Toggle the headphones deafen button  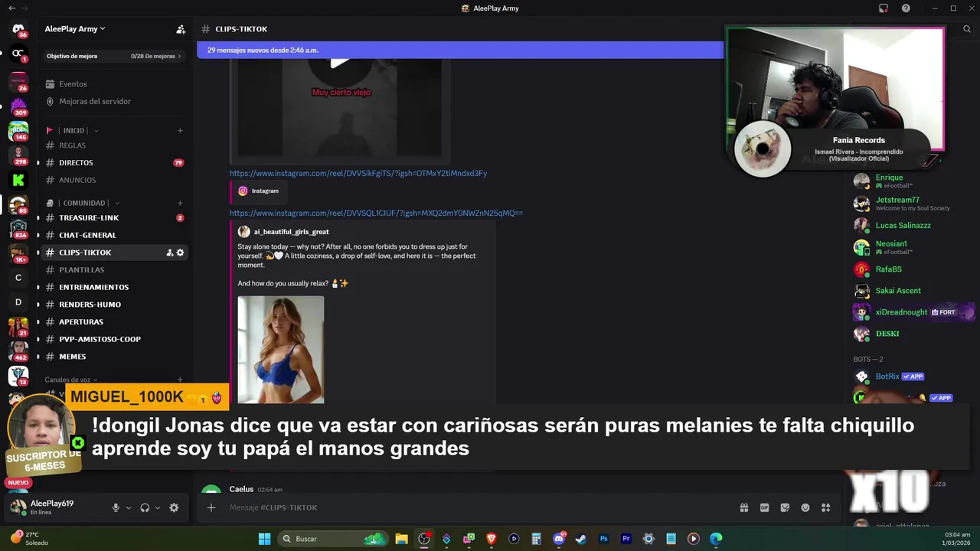tap(145, 507)
